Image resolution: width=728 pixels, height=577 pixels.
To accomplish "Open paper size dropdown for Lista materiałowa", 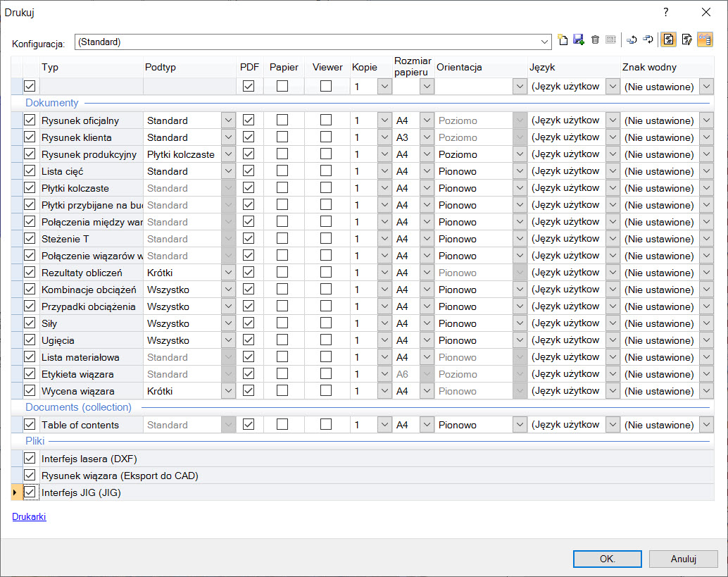I will pyautogui.click(x=427, y=357).
